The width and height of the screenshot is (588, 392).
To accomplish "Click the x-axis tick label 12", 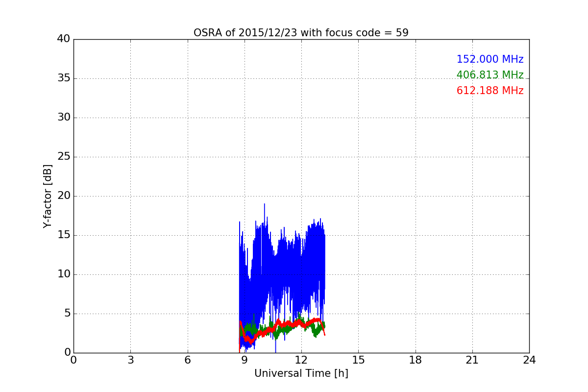I will coord(301,360).
